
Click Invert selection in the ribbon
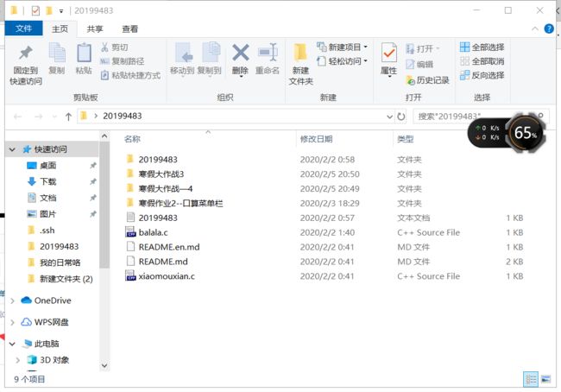point(482,75)
